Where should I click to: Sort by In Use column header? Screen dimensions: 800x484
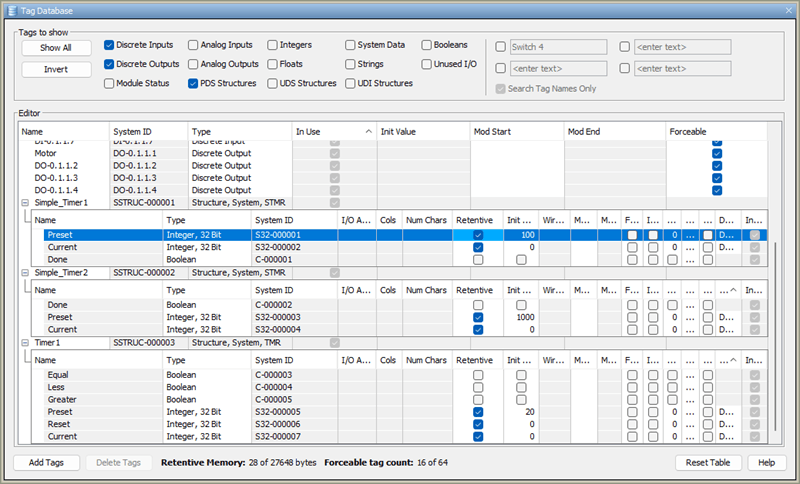pos(334,132)
